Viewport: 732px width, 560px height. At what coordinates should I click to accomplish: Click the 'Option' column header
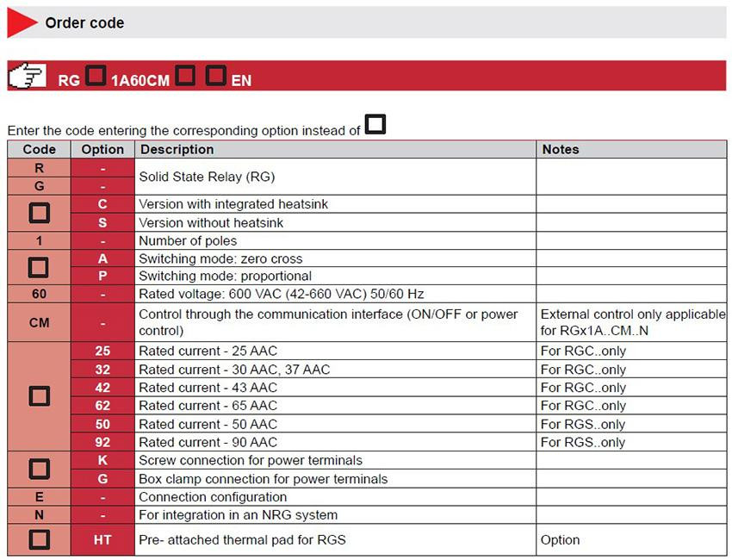[x=102, y=149]
